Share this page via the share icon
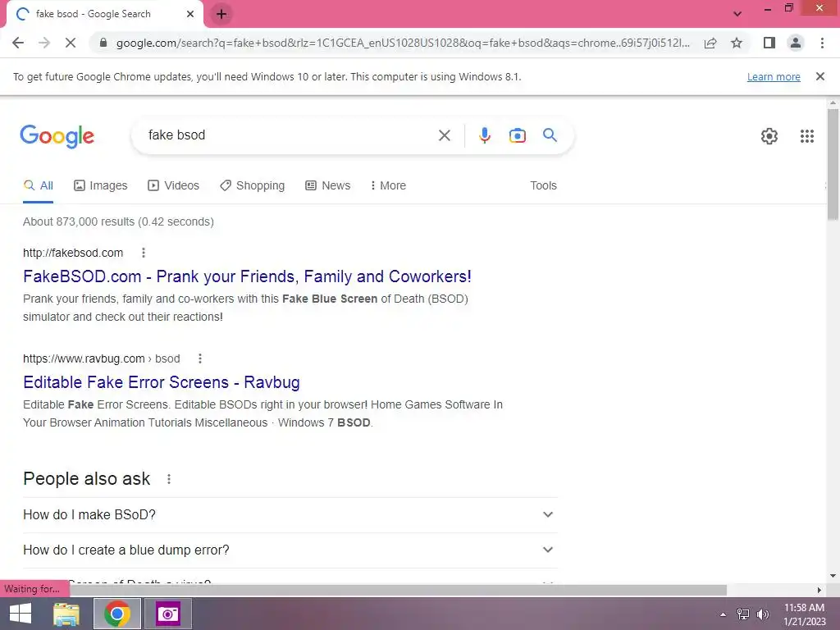This screenshot has height=630, width=840. (710, 43)
